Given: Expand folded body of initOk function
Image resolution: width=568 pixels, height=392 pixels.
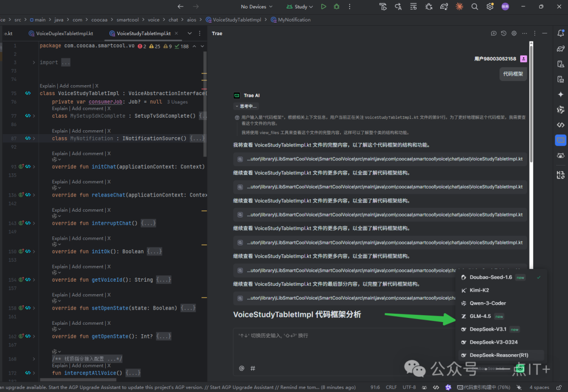Looking at the screenshot, I should 154,251.
